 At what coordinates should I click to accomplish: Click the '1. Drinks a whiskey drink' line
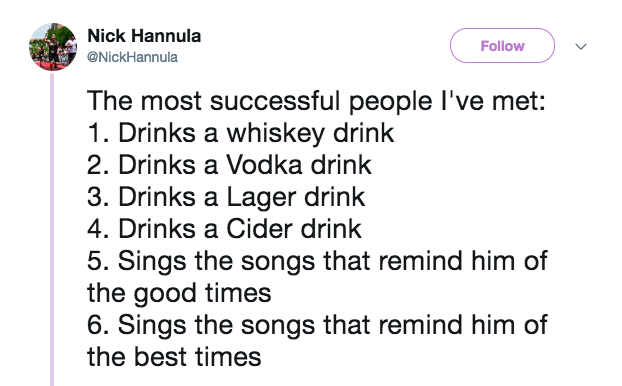coord(240,133)
